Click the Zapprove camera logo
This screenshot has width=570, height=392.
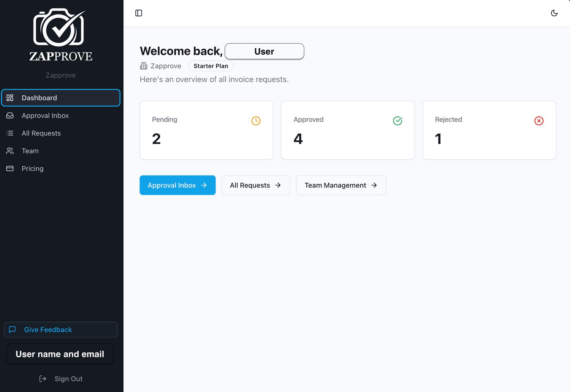(x=61, y=35)
